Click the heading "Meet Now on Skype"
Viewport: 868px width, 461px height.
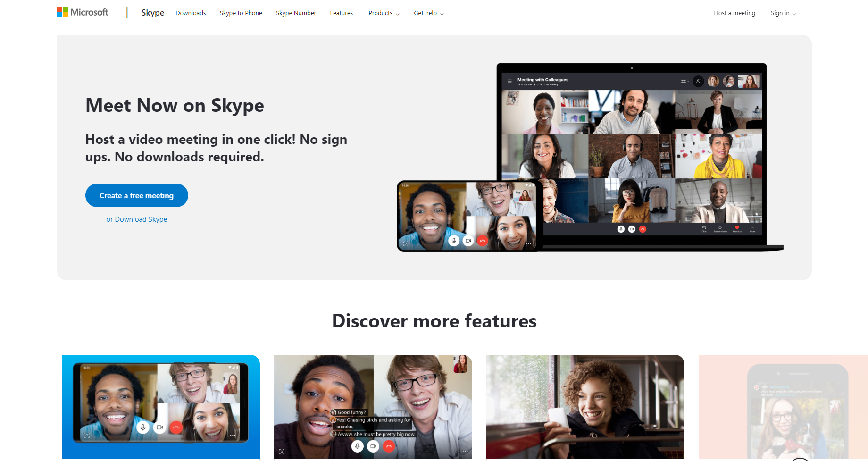(x=175, y=105)
